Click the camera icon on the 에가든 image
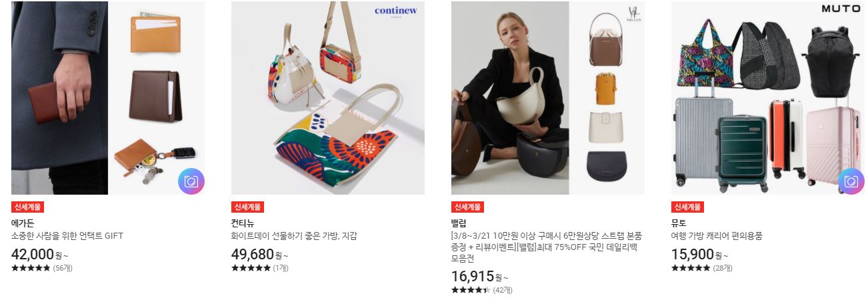Image resolution: width=868 pixels, height=302 pixels. tap(191, 181)
